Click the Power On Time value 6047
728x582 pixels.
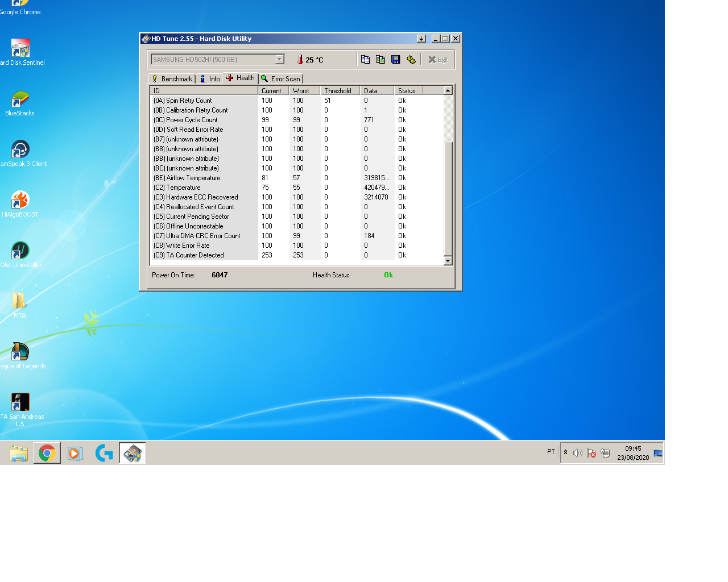tap(220, 275)
